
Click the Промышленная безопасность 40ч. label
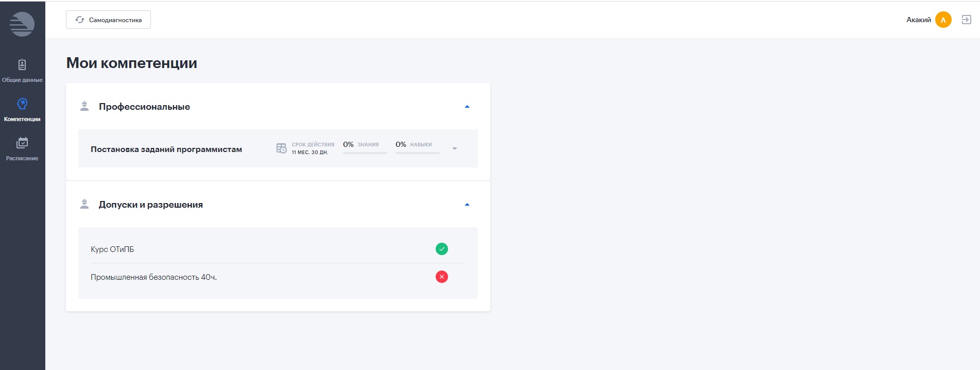click(x=153, y=277)
